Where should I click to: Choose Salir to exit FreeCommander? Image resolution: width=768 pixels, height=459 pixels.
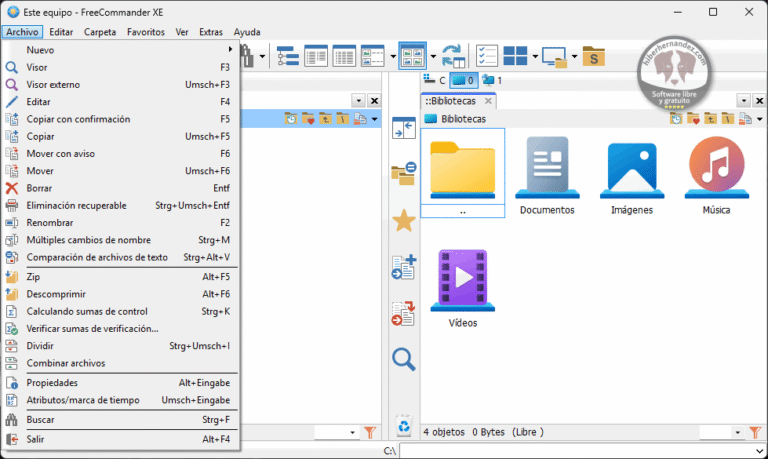120,439
